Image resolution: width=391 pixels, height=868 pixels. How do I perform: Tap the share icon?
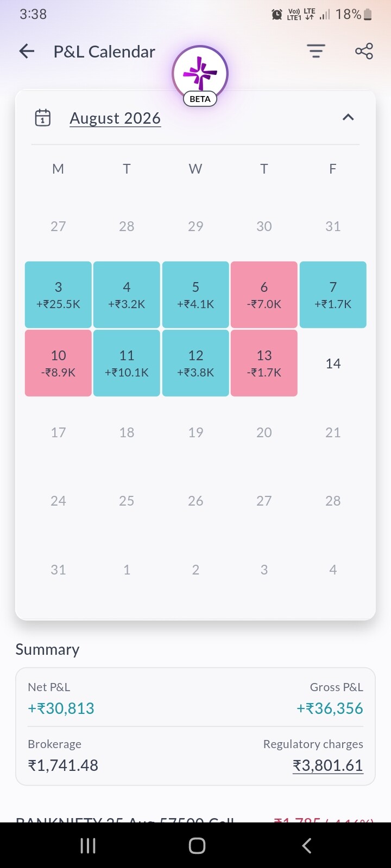(364, 52)
